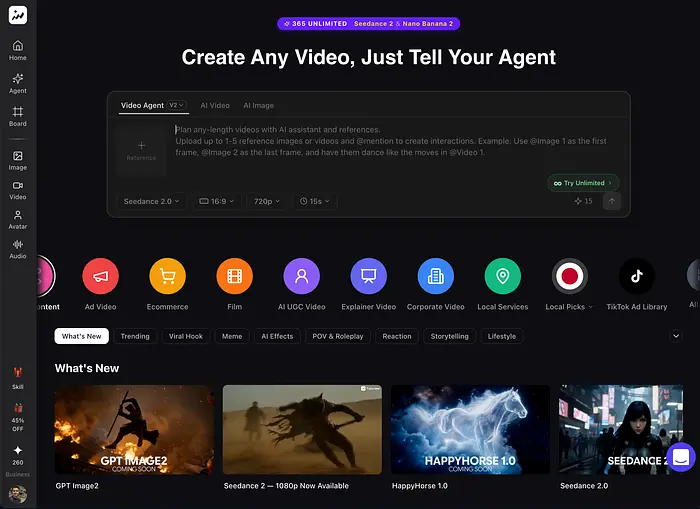
Task: Click the chat support bubble icon
Action: [x=680, y=457]
